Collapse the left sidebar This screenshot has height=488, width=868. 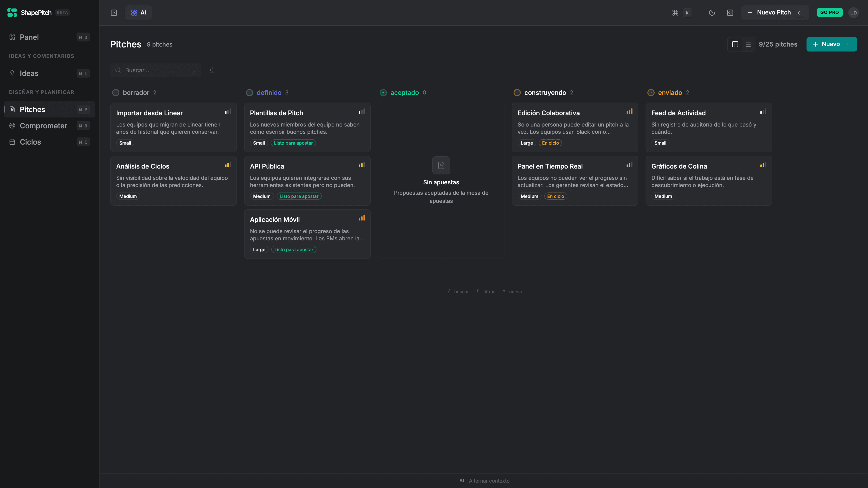pyautogui.click(x=114, y=12)
